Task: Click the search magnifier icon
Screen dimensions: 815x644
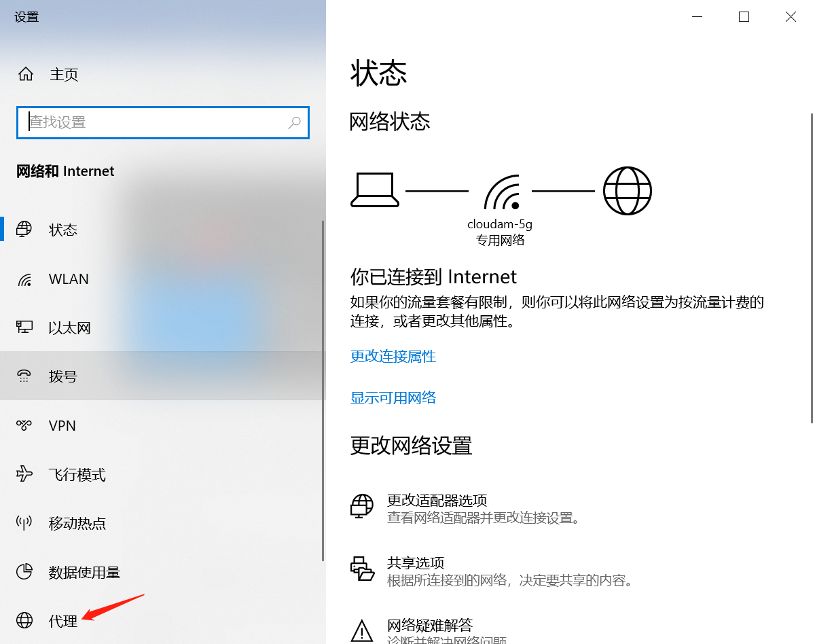Action: pos(294,122)
